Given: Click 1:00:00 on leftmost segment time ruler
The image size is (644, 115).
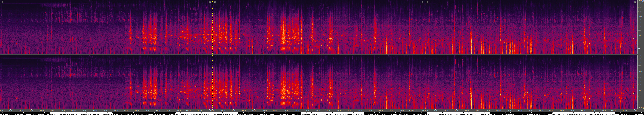Looking at the screenshot, I should click(63, 110).
